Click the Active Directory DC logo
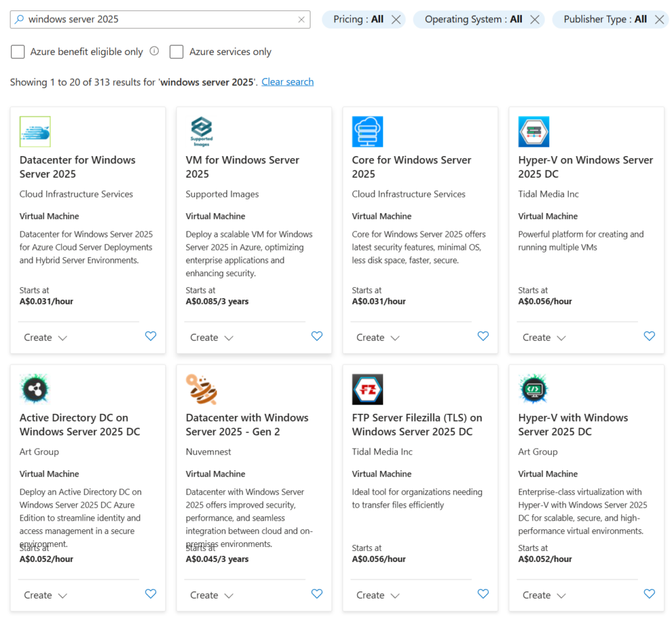The height and width of the screenshot is (621, 672). point(35,390)
